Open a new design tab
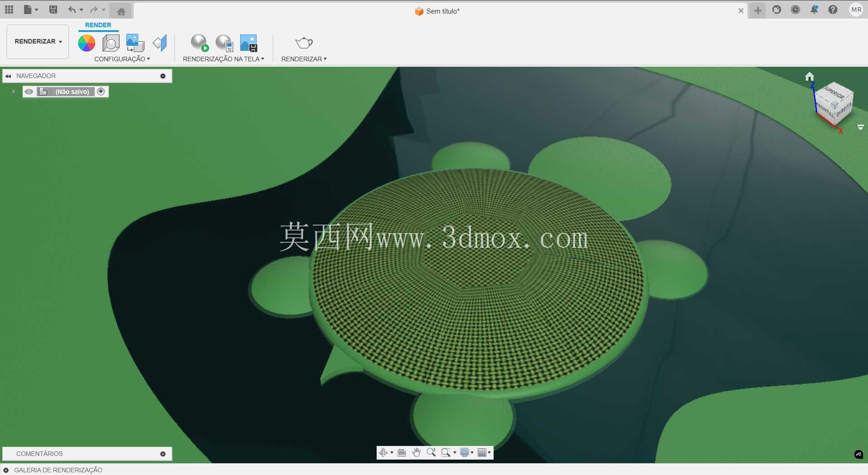Viewport: 868px width, 475px height. pos(758,10)
